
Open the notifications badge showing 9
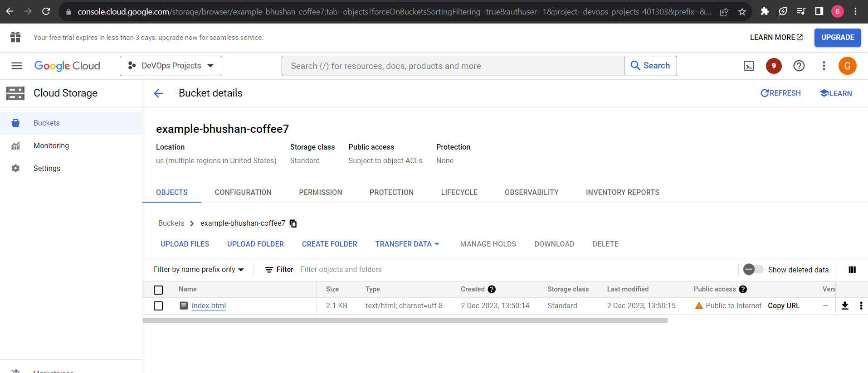tap(774, 66)
